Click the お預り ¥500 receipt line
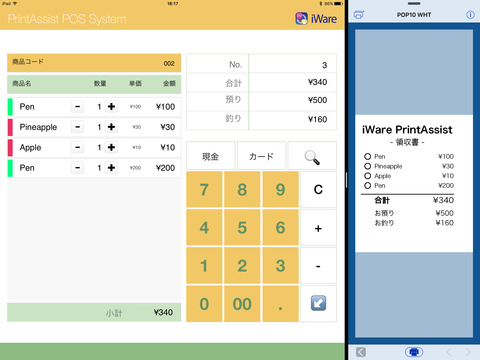480x360 pixels. tap(414, 213)
